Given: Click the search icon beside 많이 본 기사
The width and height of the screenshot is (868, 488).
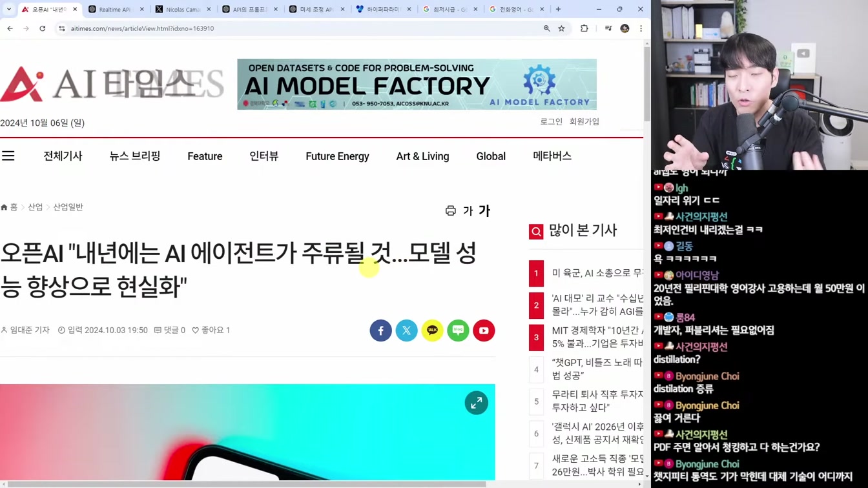Looking at the screenshot, I should coord(536,232).
